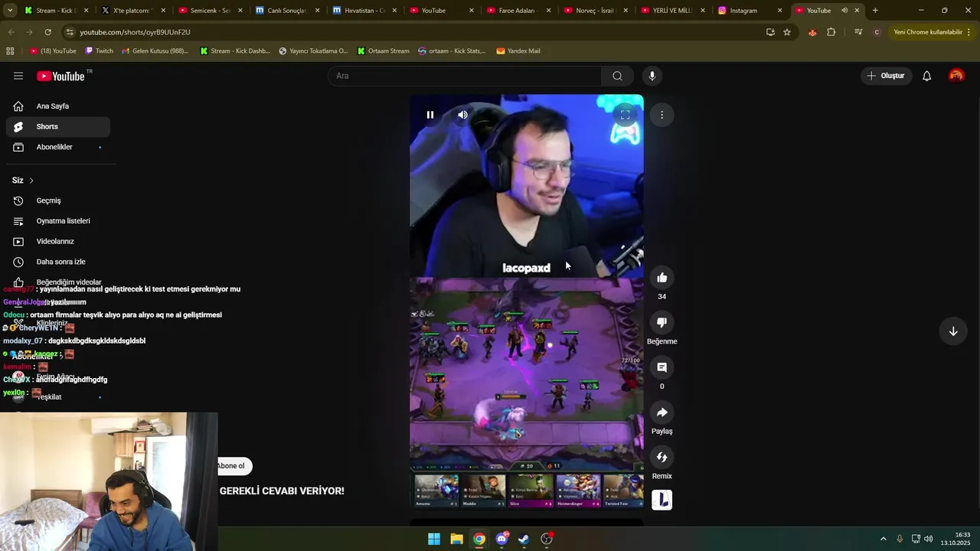Open the Chrome apps grid icon

pos(10,51)
